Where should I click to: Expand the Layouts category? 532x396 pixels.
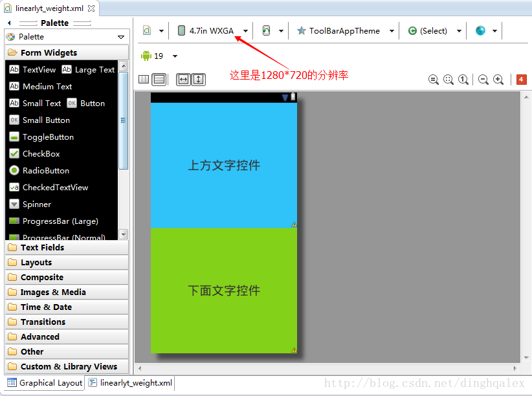pyautogui.click(x=67, y=262)
